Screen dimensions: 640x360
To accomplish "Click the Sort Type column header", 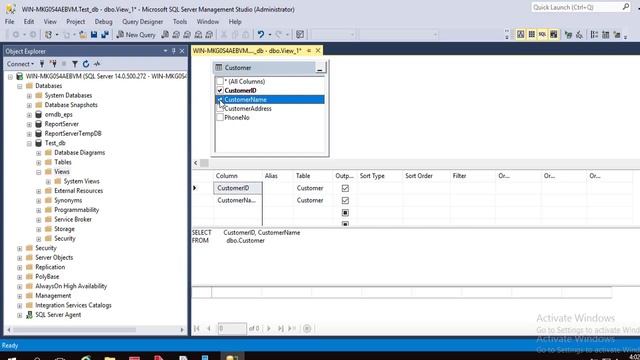I will 372,176.
